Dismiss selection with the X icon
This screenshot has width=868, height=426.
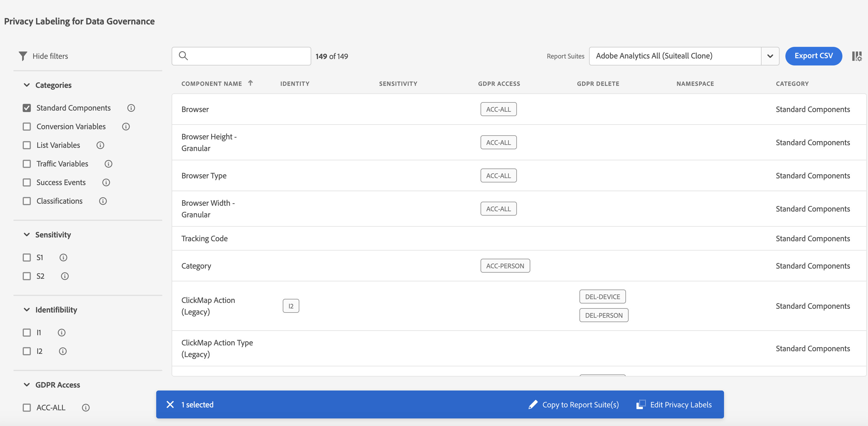tap(170, 404)
